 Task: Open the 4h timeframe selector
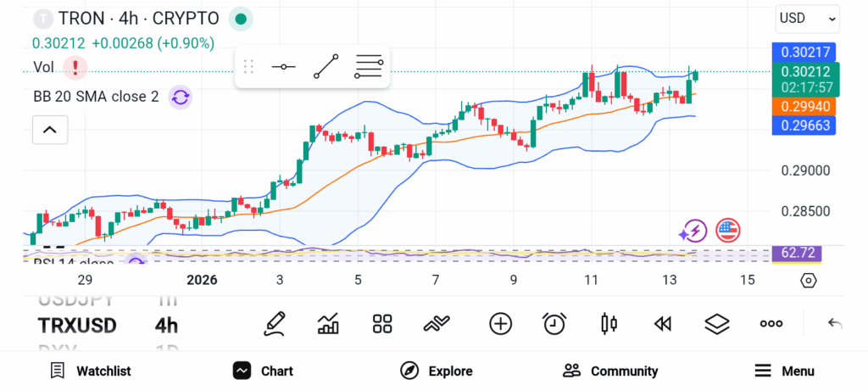pos(166,326)
